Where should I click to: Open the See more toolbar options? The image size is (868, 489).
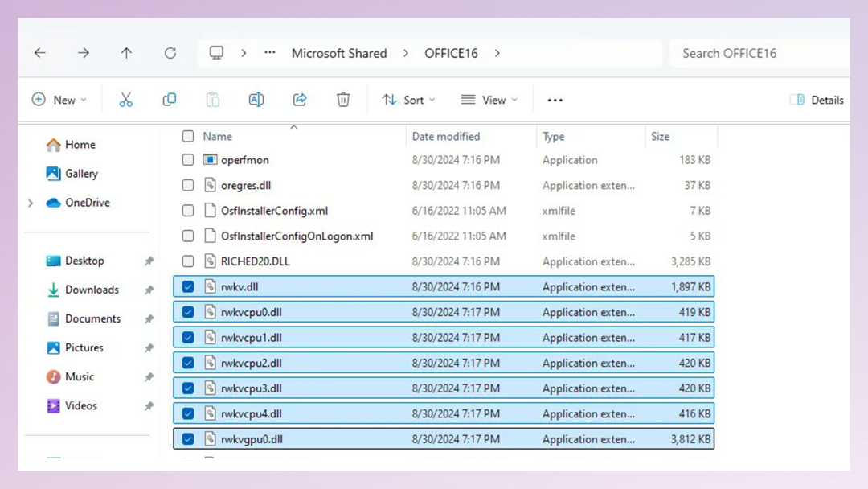(555, 100)
